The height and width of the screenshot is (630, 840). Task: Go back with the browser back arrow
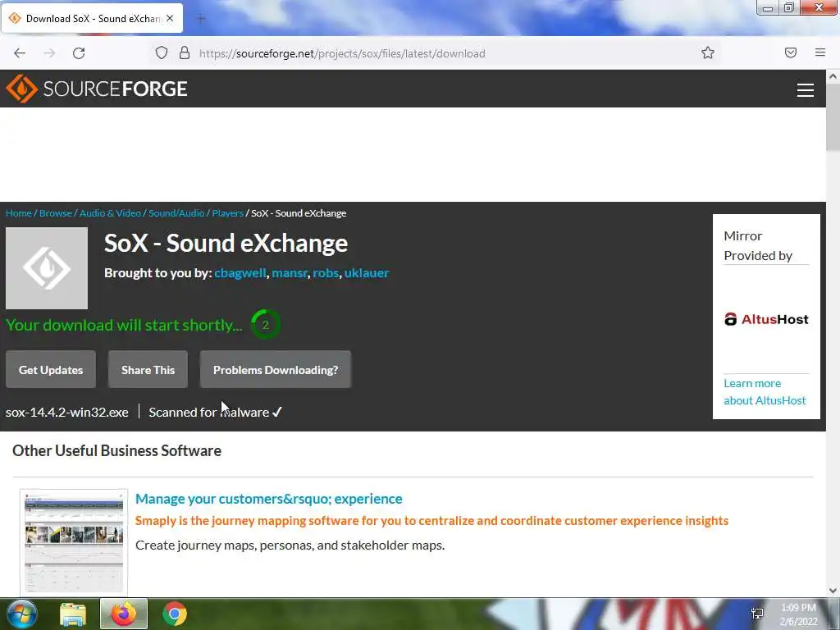tap(20, 53)
